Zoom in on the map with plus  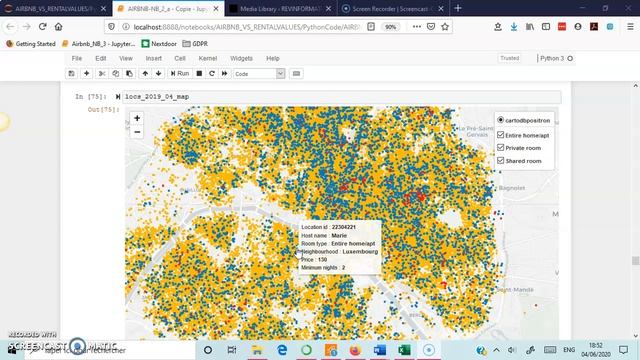[137, 118]
